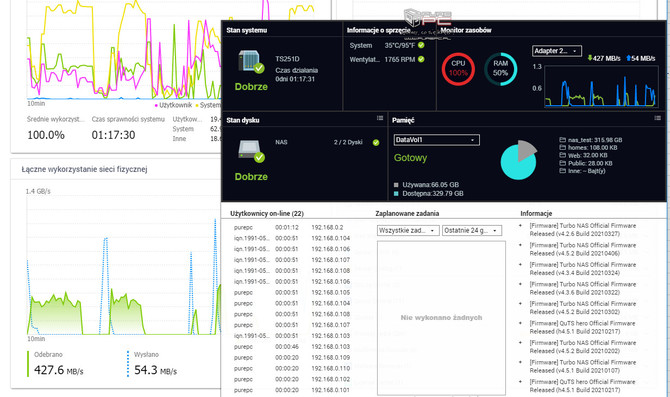Viewport: 670px width, 397px height.
Task: Open firmware news v4.5.2 Build 20210202
Action: point(583,347)
